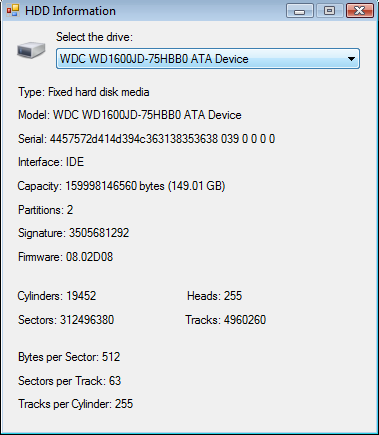The image size is (379, 435).
Task: Maximize the HDD Information window
Action: (x=329, y=11)
